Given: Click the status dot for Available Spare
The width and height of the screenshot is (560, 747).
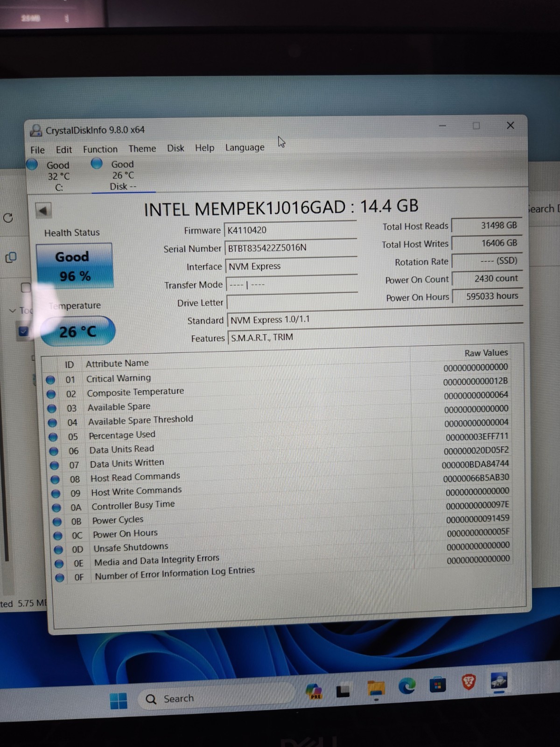Looking at the screenshot, I should (52, 409).
